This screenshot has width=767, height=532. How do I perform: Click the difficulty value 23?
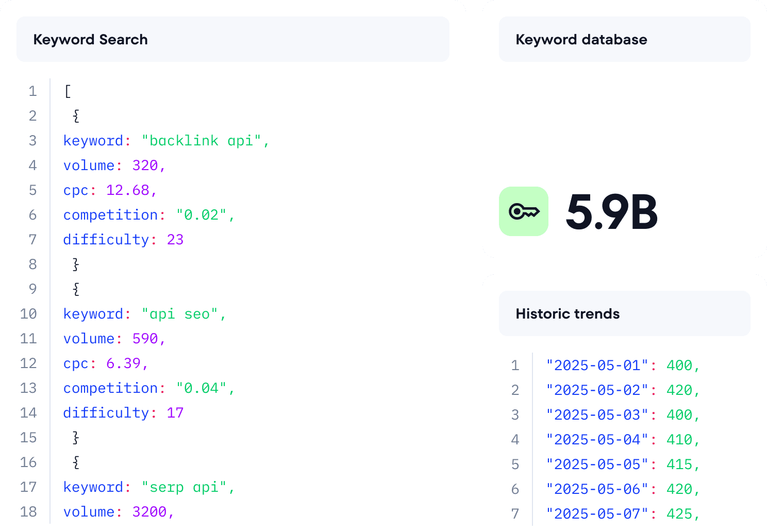175,240
